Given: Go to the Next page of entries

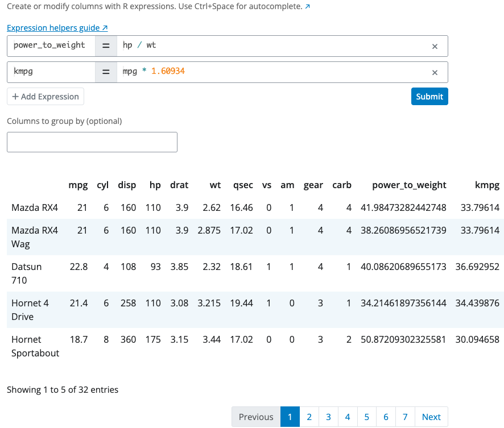Looking at the screenshot, I should pyautogui.click(x=431, y=417).
